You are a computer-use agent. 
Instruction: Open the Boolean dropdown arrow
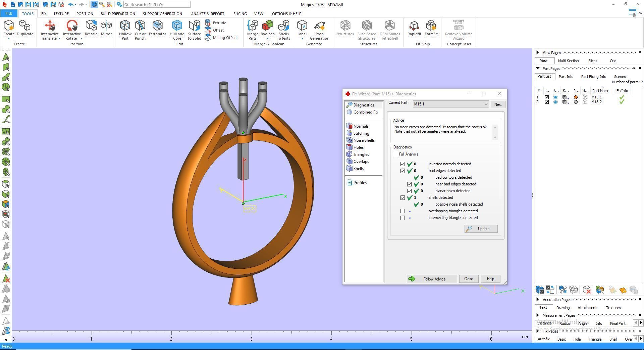(x=267, y=39)
